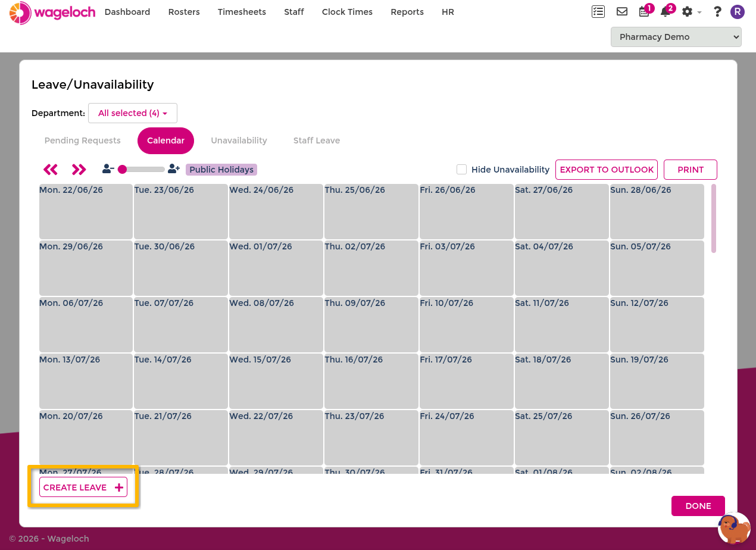Select the Wed. 15/07/26 calendar cell
The height and width of the screenshot is (550, 756).
point(276,381)
